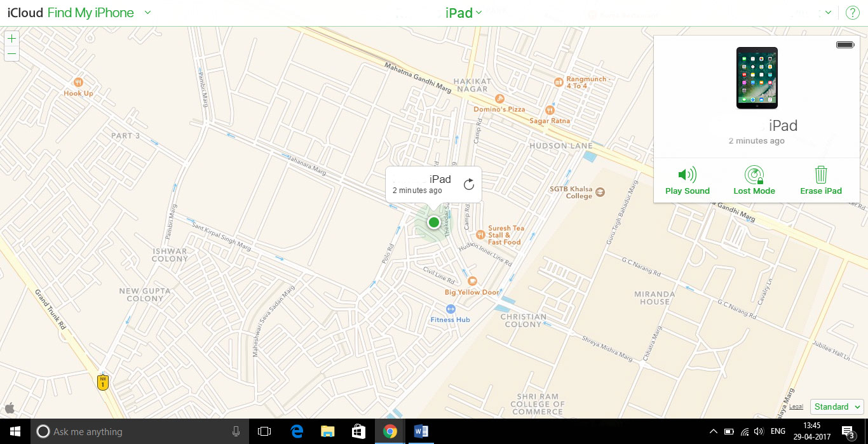The width and height of the screenshot is (868, 444).
Task: Click the Ask me anything search box
Action: (139, 431)
